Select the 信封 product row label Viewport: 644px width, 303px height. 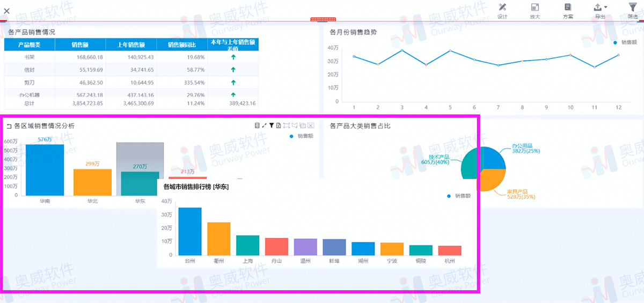tap(30, 70)
